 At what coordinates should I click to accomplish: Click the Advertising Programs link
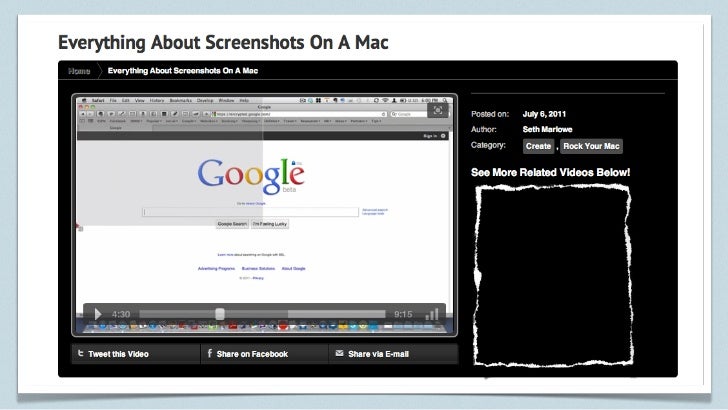[x=216, y=268]
